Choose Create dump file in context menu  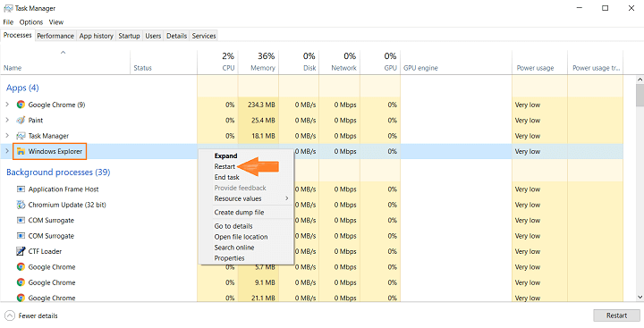pos(239,213)
